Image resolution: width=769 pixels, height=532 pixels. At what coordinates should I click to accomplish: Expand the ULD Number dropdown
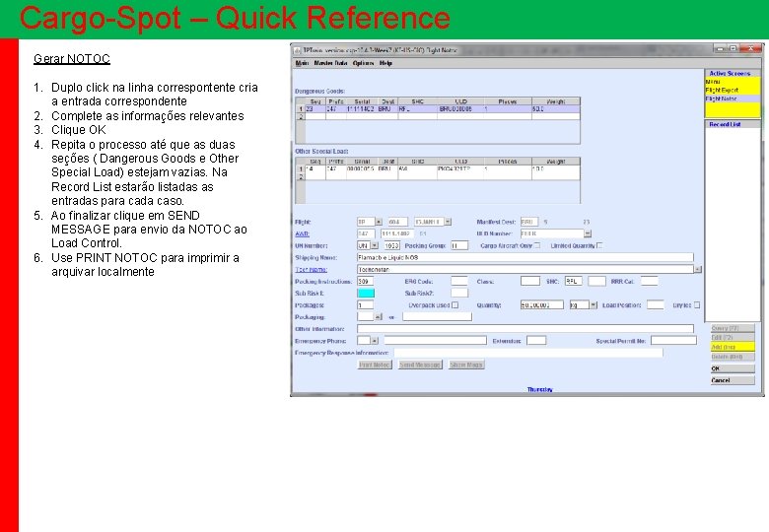[588, 233]
